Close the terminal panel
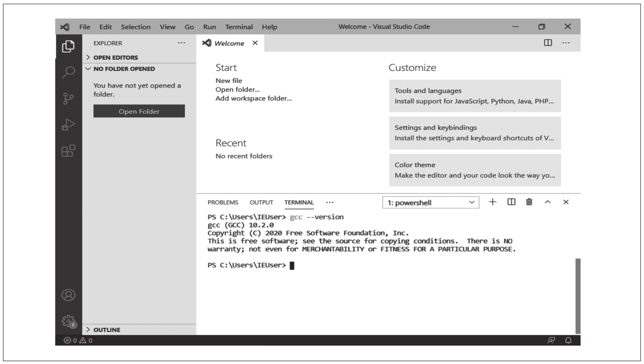The image size is (644, 364). point(566,202)
